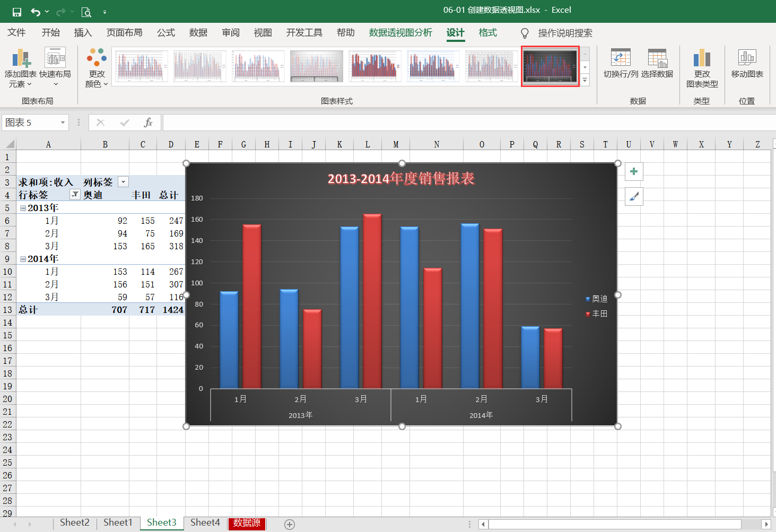Viewport: 776px width, 532px height.
Task: Click the 丰田 legend entry
Action: [596, 314]
